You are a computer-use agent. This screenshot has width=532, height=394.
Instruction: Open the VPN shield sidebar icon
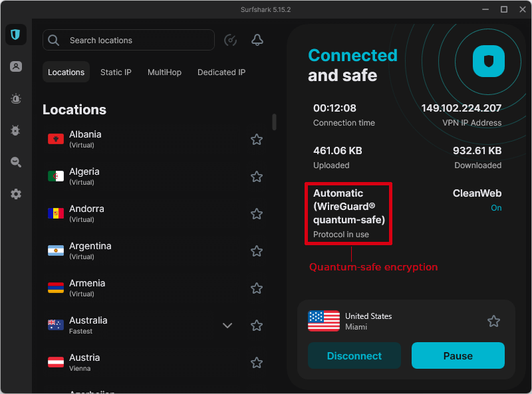[x=15, y=35]
